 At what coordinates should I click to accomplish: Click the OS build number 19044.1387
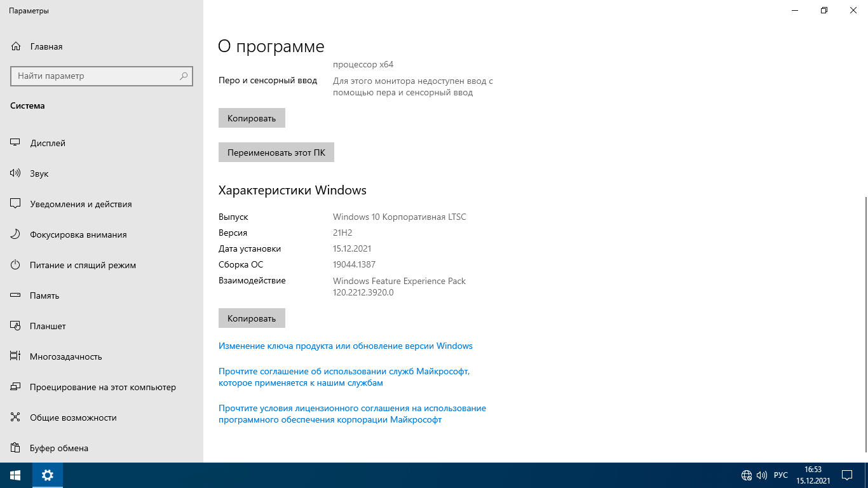(355, 264)
